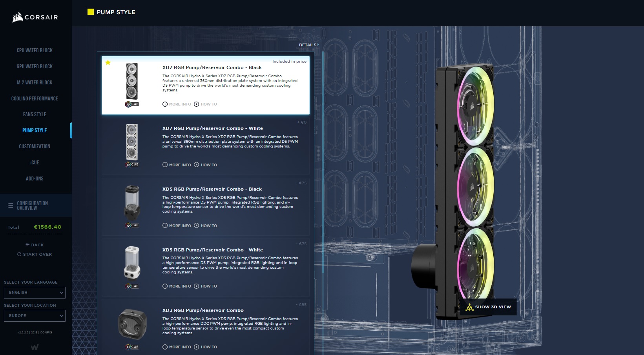
Task: Click the 'Included in price' label
Action: coord(290,62)
